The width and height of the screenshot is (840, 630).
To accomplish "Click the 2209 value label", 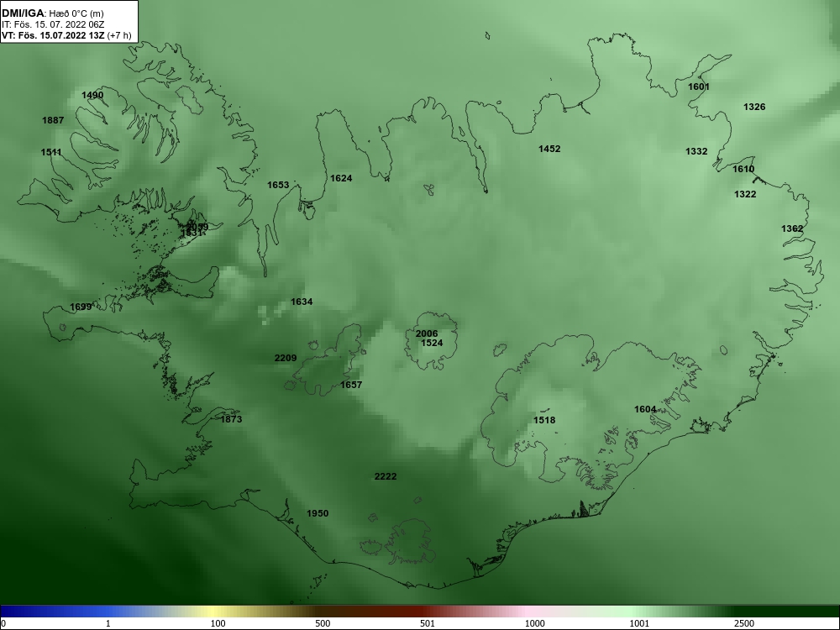I will coord(286,358).
